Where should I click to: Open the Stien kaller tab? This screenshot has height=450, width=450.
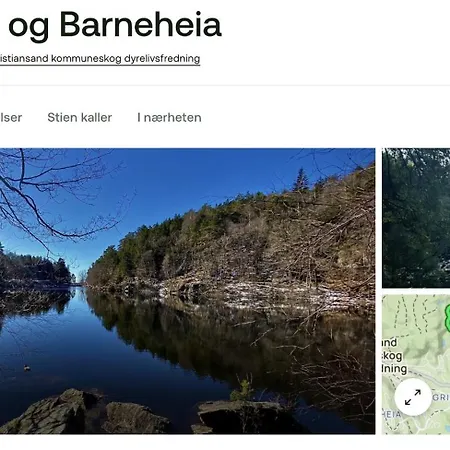pyautogui.click(x=80, y=118)
